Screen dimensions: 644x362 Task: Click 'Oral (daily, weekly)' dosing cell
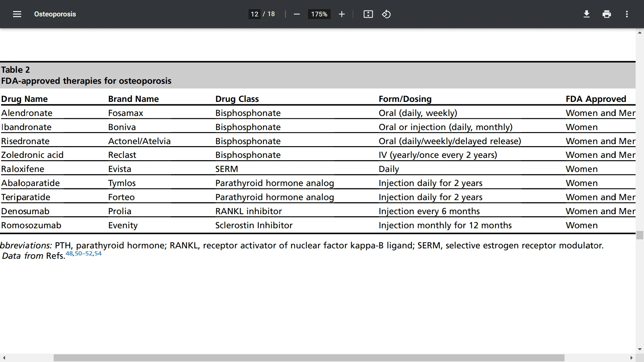click(418, 113)
